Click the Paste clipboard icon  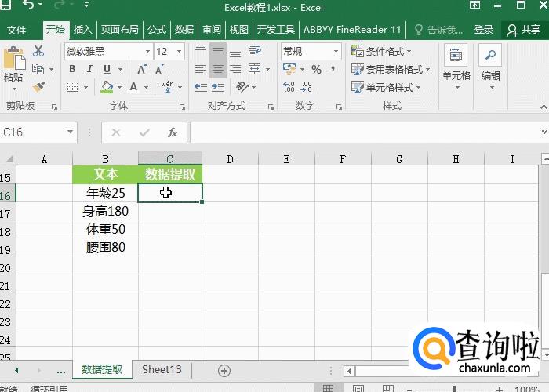pos(14,58)
